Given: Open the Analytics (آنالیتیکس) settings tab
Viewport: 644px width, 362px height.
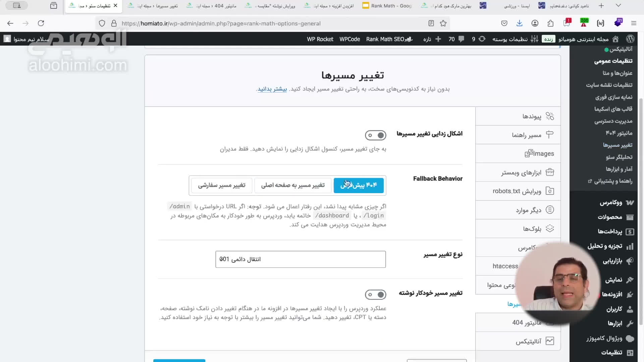Looking at the screenshot, I should [518, 342].
